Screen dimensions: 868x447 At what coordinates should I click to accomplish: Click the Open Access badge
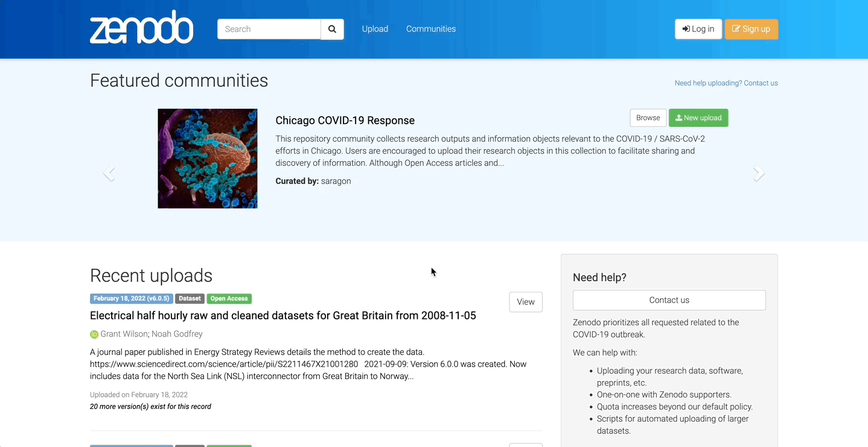tap(229, 298)
